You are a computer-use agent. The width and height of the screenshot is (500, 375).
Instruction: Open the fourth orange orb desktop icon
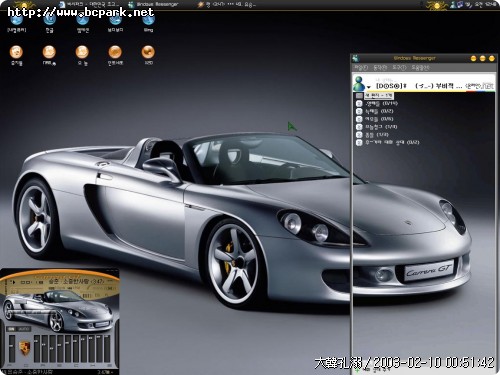point(115,52)
